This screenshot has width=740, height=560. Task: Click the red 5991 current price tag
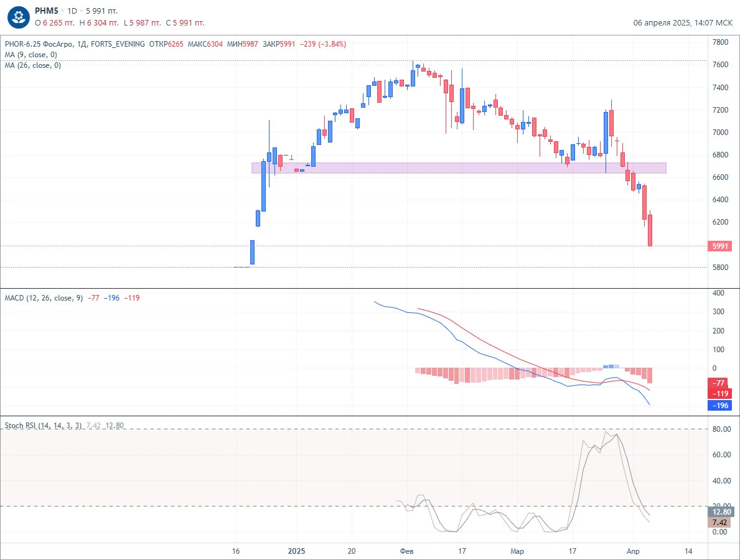[x=719, y=246]
